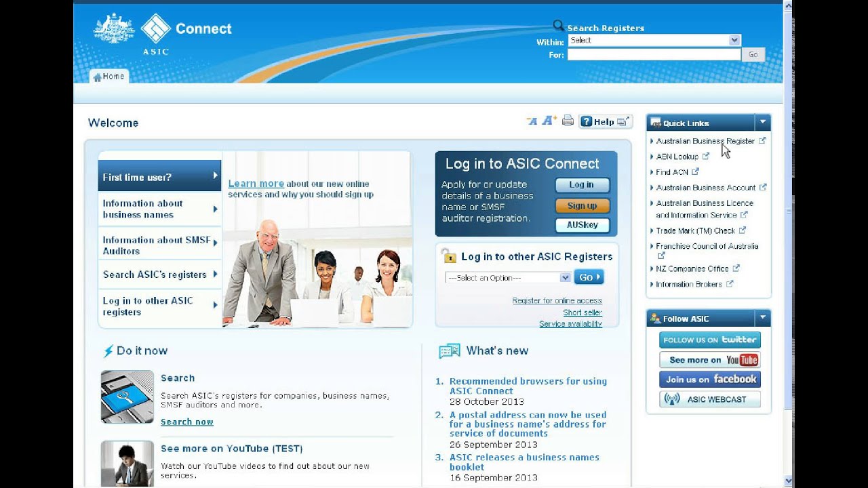Open Information about SMSF Auditors item
This screenshot has height=488, width=868.
(x=159, y=245)
